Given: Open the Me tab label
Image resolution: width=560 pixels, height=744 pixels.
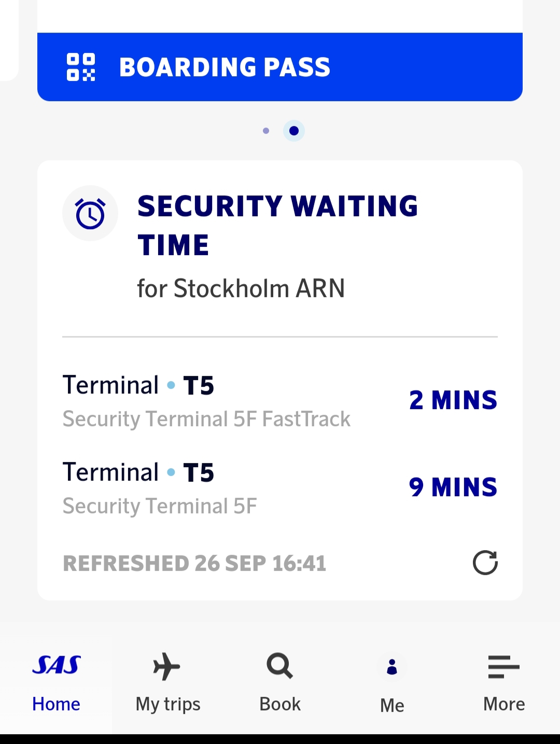Looking at the screenshot, I should coord(392,705).
